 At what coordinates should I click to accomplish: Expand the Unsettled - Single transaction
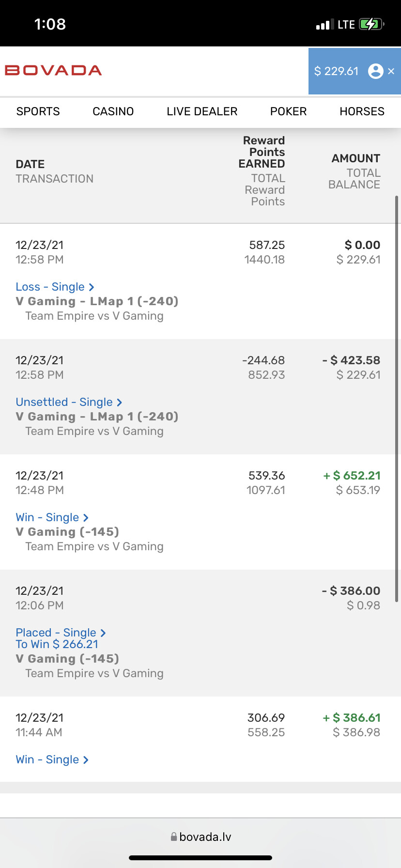69,402
